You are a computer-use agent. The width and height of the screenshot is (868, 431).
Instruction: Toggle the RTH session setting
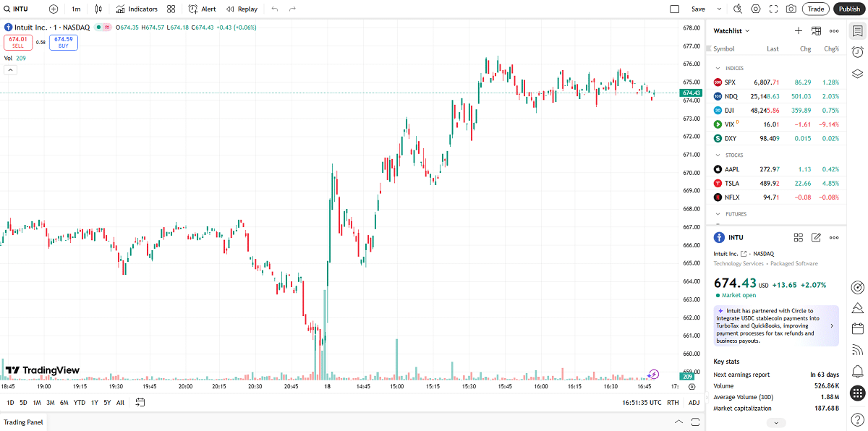(x=672, y=402)
